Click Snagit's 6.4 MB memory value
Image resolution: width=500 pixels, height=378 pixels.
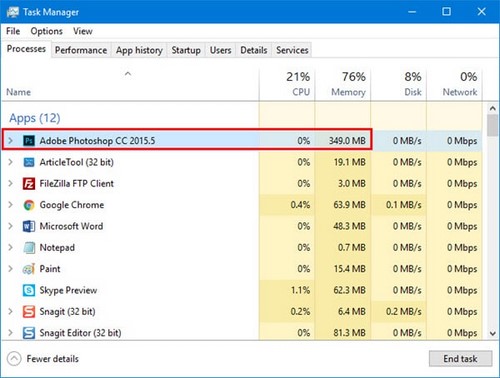tap(352, 312)
